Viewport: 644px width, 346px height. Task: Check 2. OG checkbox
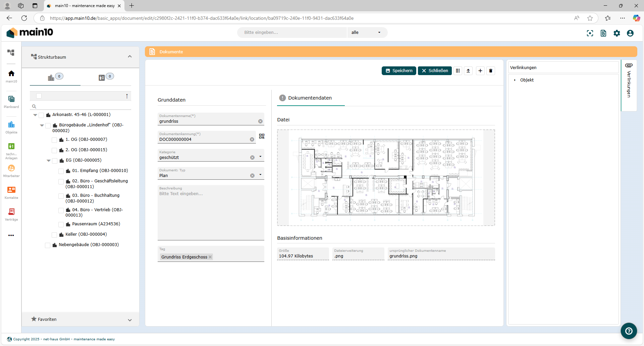click(54, 151)
